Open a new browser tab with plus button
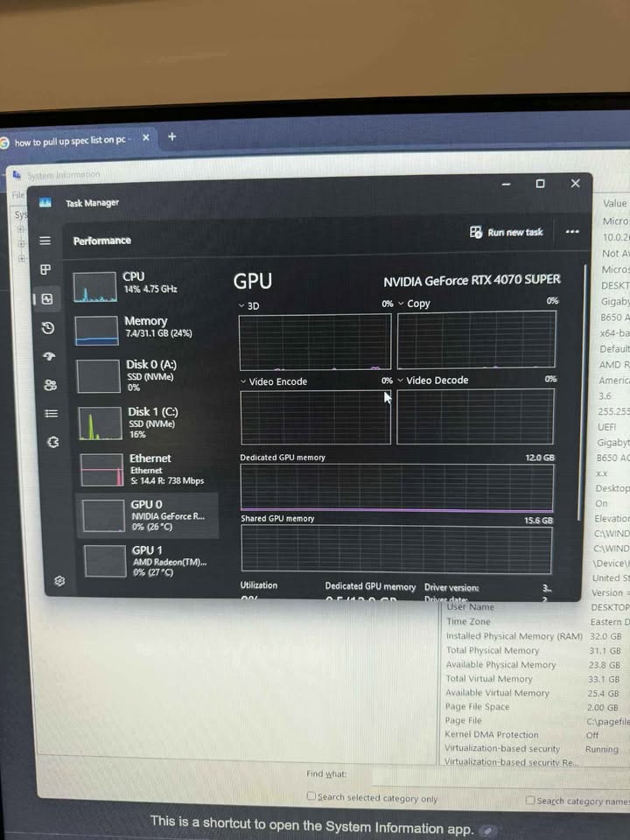 coord(172,136)
